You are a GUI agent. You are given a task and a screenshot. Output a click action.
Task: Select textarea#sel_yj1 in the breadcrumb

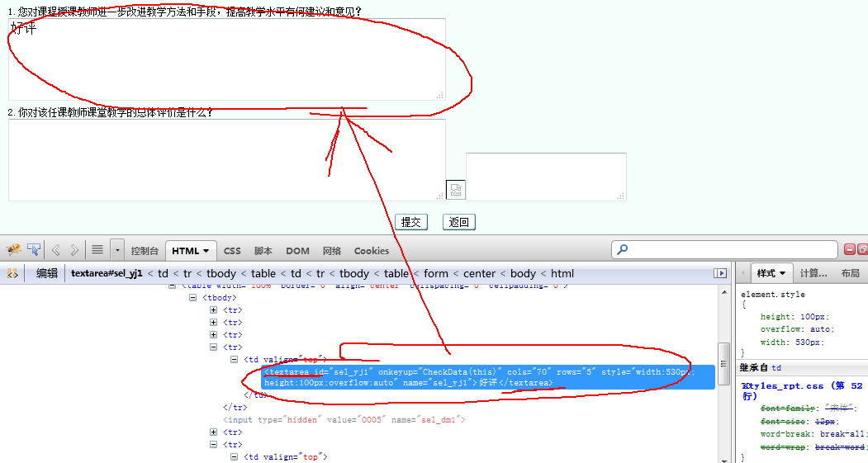(x=107, y=273)
